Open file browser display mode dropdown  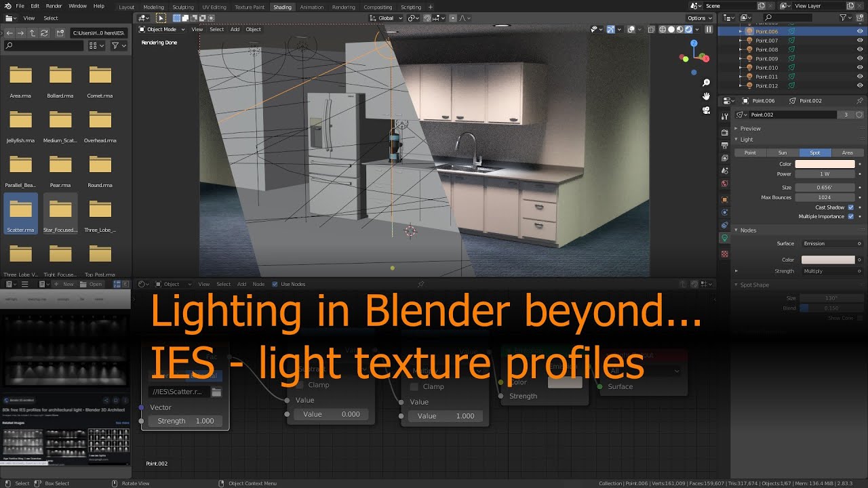97,45
